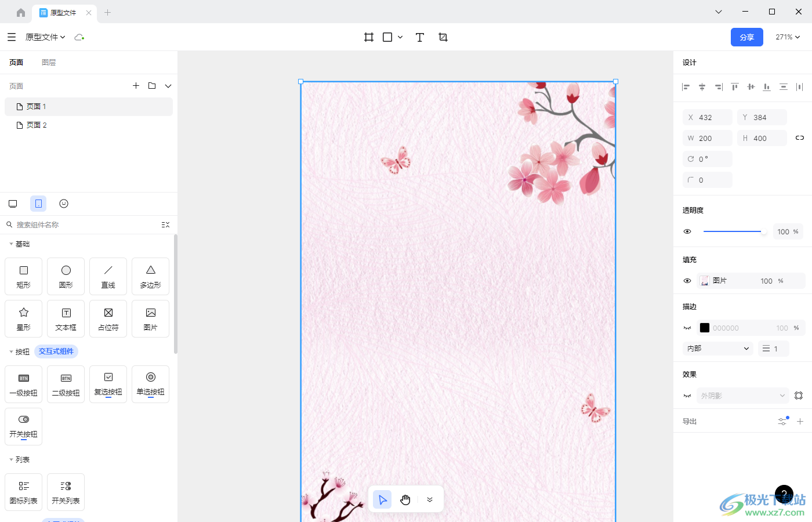Insert the 文本框 text box component
Image resolution: width=812 pixels, height=522 pixels.
[x=66, y=318]
